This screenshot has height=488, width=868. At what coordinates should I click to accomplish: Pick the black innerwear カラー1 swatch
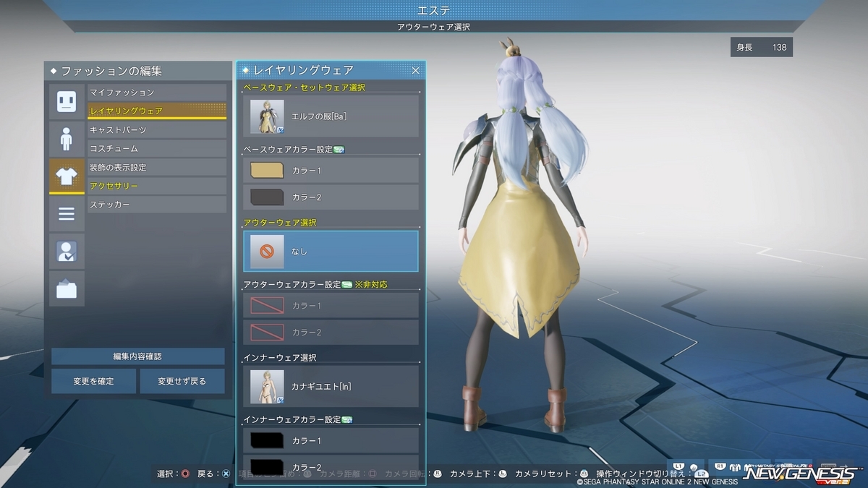coord(266,440)
